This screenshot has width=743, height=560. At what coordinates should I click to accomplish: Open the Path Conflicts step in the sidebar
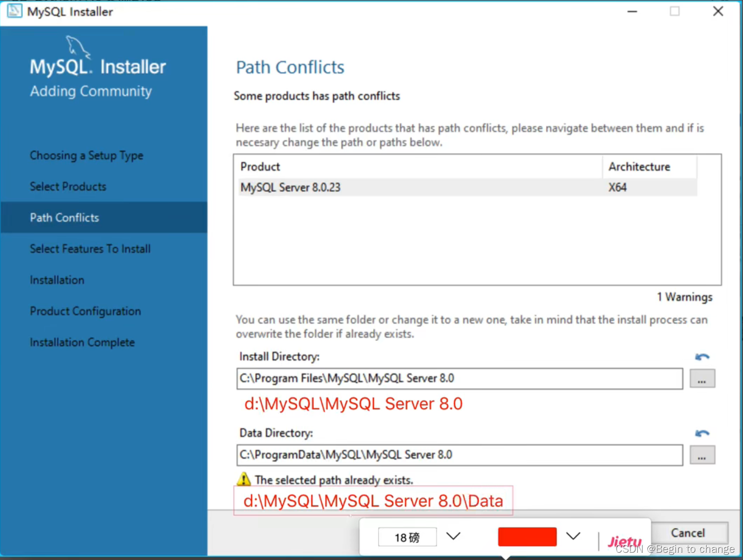(104, 218)
